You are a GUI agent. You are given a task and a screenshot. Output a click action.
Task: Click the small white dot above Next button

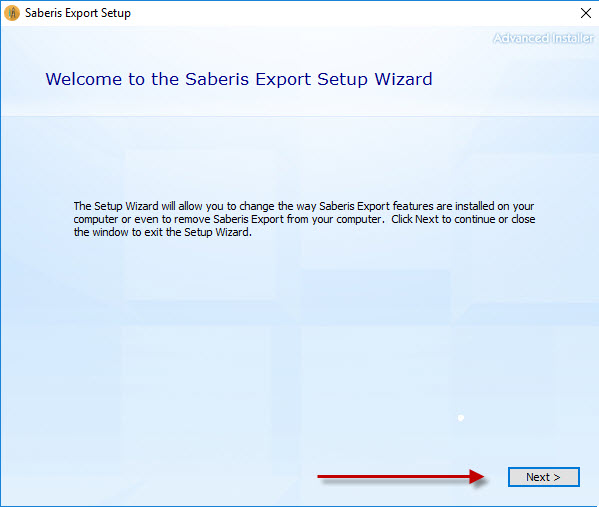pos(461,418)
